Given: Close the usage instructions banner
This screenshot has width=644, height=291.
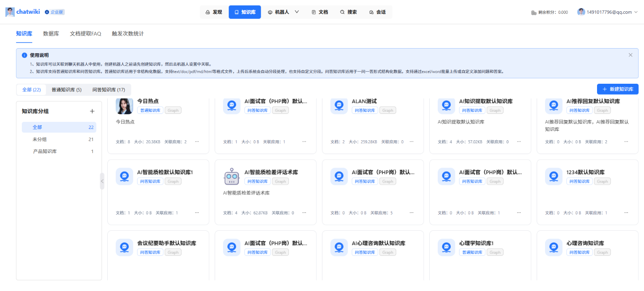Looking at the screenshot, I should (x=630, y=55).
